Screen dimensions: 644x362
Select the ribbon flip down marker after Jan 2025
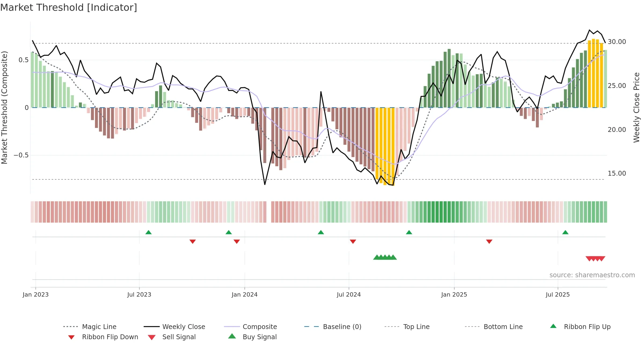pyautogui.click(x=489, y=242)
